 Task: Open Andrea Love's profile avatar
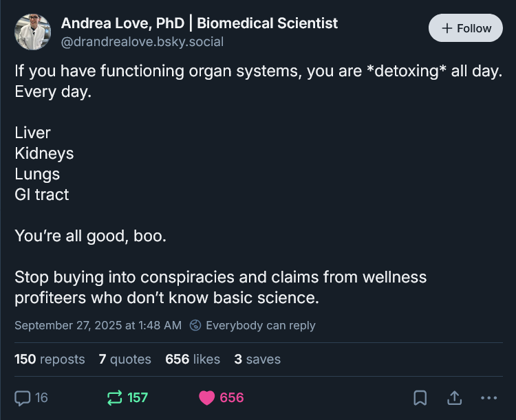(x=32, y=32)
